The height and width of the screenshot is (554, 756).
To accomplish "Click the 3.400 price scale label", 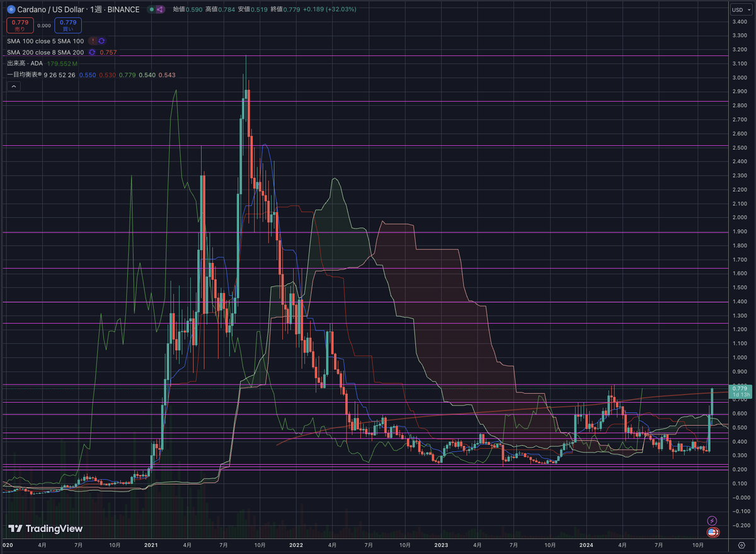I will [740, 22].
